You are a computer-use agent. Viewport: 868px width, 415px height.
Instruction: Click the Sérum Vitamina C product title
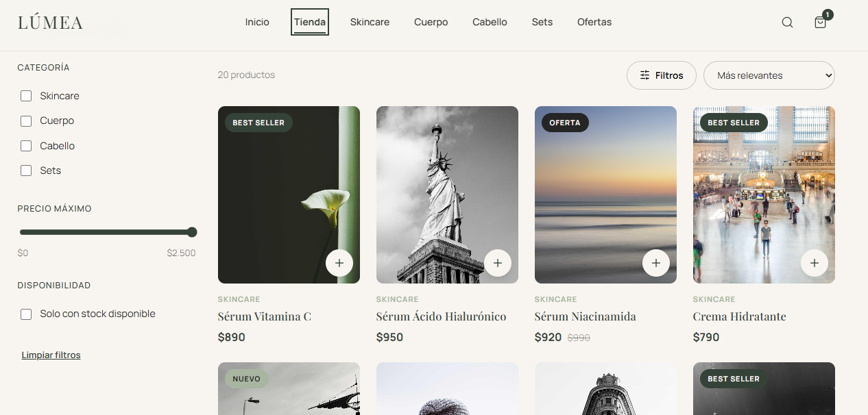265,316
